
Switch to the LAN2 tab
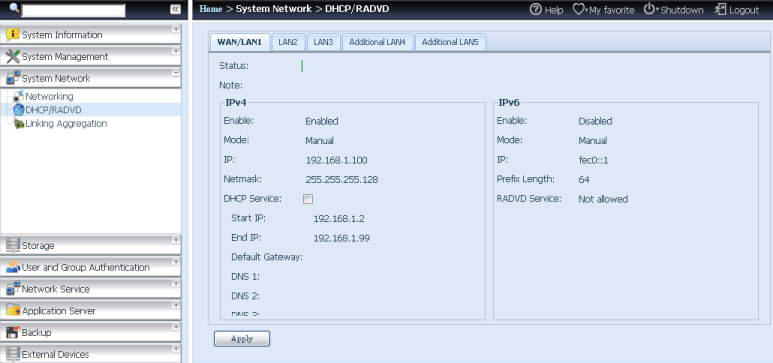pos(288,42)
